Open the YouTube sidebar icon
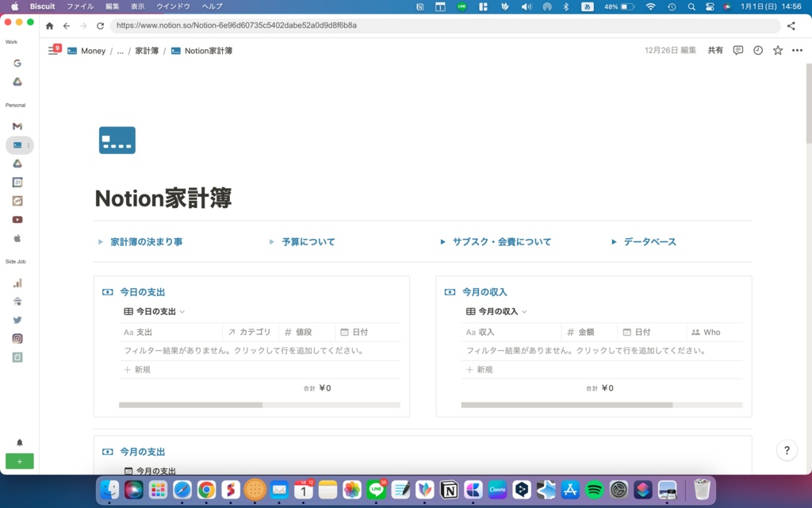 [x=17, y=220]
